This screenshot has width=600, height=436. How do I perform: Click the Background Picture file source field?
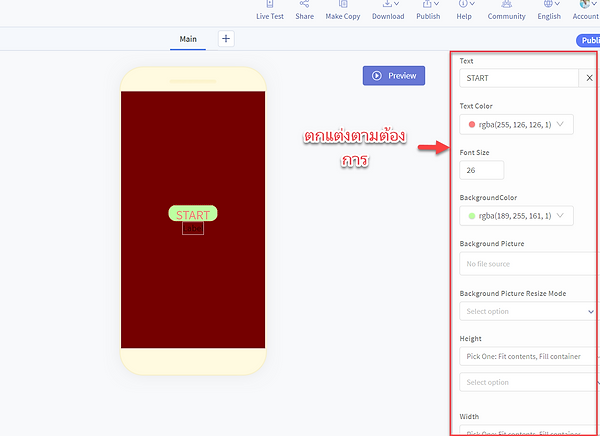(528, 264)
